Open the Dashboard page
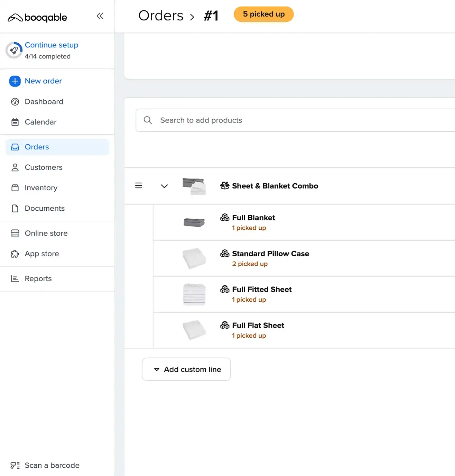 pos(44,102)
